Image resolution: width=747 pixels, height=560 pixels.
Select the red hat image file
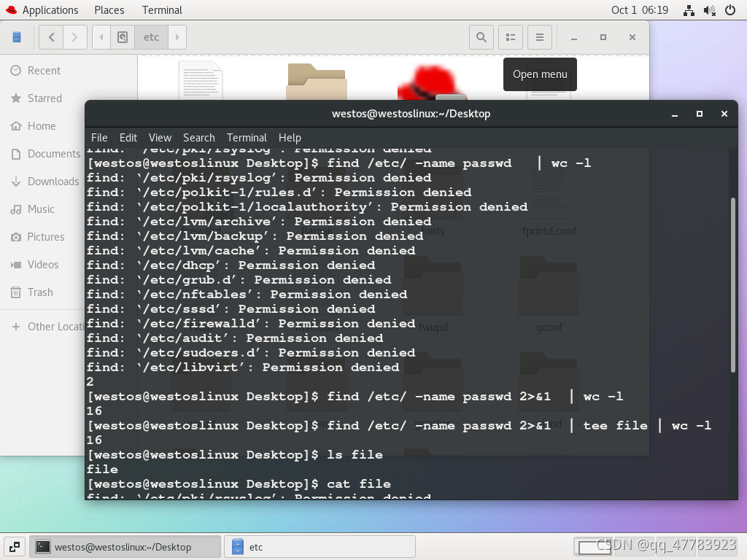(x=432, y=82)
